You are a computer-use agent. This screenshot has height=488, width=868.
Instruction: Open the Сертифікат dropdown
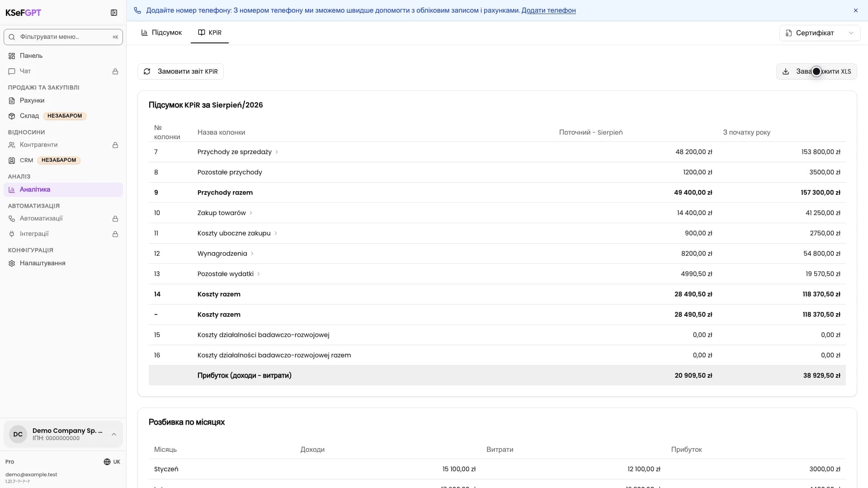click(820, 33)
